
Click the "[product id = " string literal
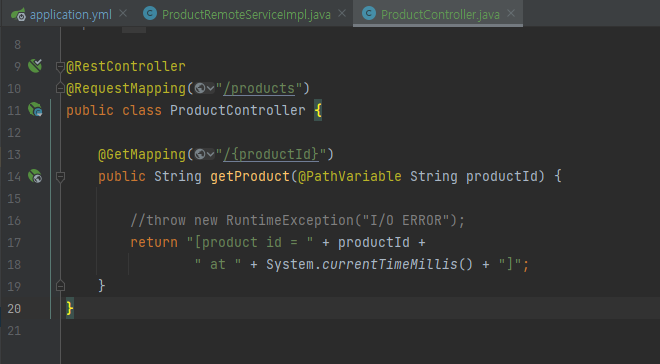click(250, 242)
